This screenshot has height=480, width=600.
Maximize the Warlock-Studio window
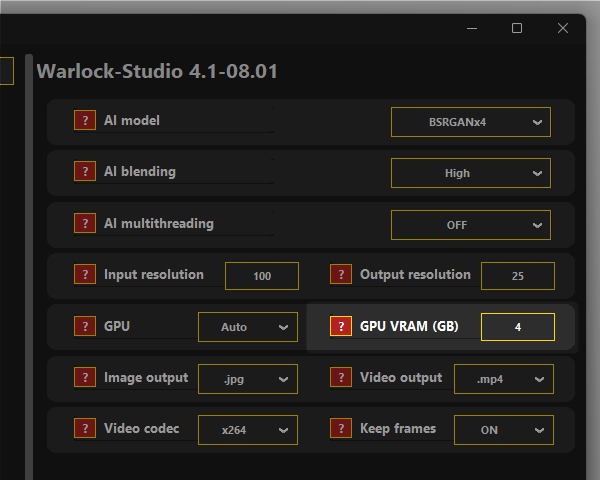517,28
